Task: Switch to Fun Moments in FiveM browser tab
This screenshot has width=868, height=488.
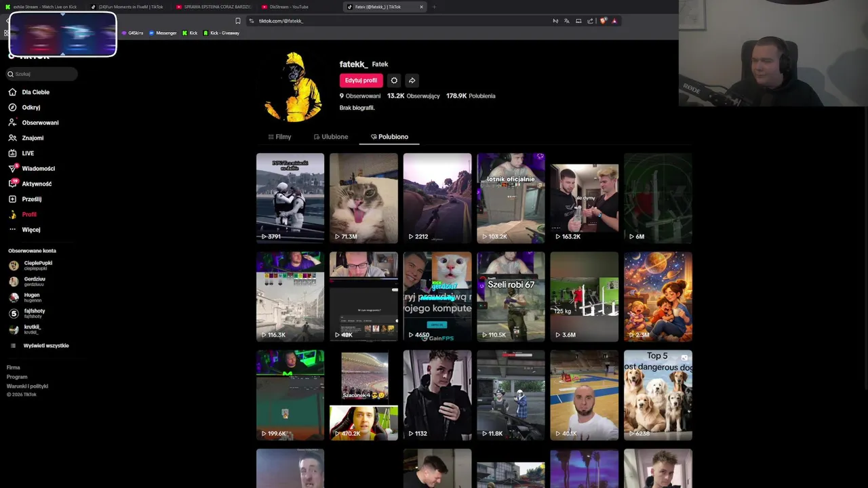Action: click(x=127, y=7)
